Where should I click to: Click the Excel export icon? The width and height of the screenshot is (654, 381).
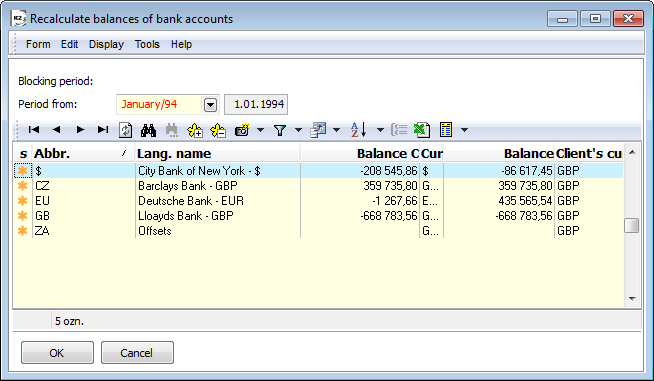(422, 130)
